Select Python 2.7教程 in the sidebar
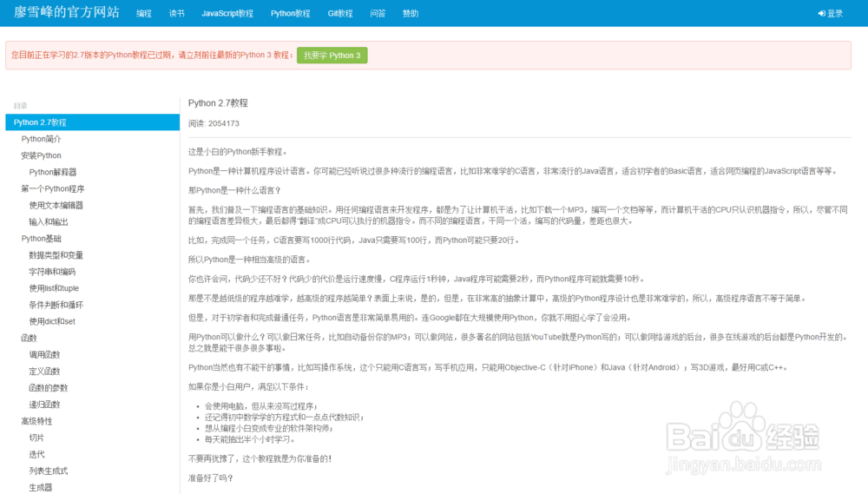This screenshot has height=494, width=868. coord(93,122)
